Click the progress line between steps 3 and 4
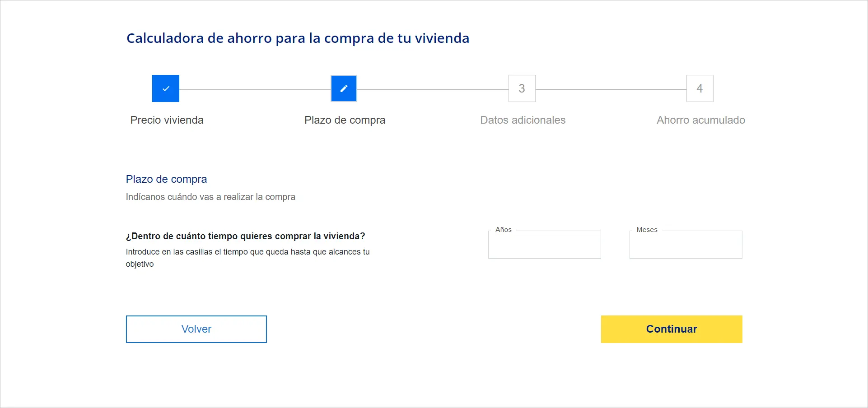 pyautogui.click(x=611, y=89)
